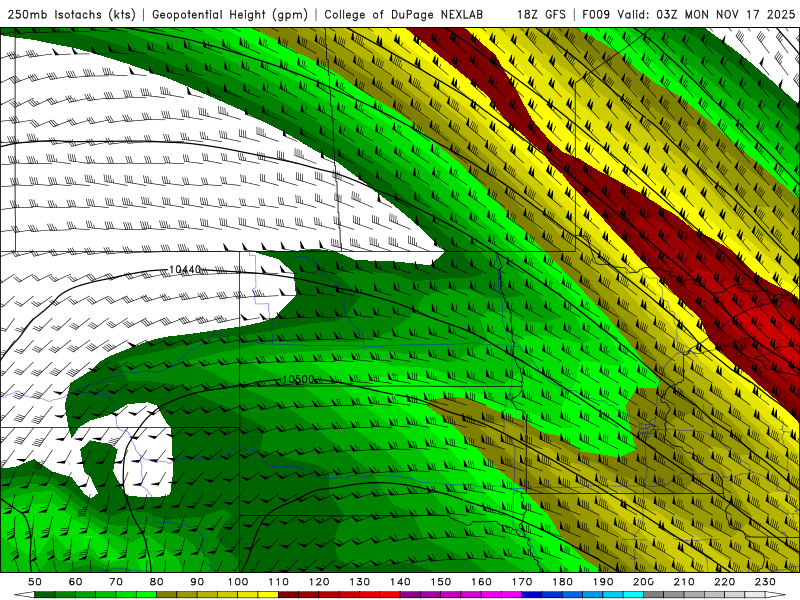Click the colorbar label 230

[765, 582]
